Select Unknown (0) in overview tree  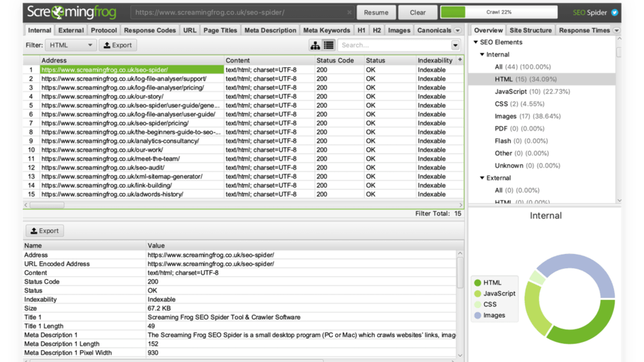[x=528, y=165]
